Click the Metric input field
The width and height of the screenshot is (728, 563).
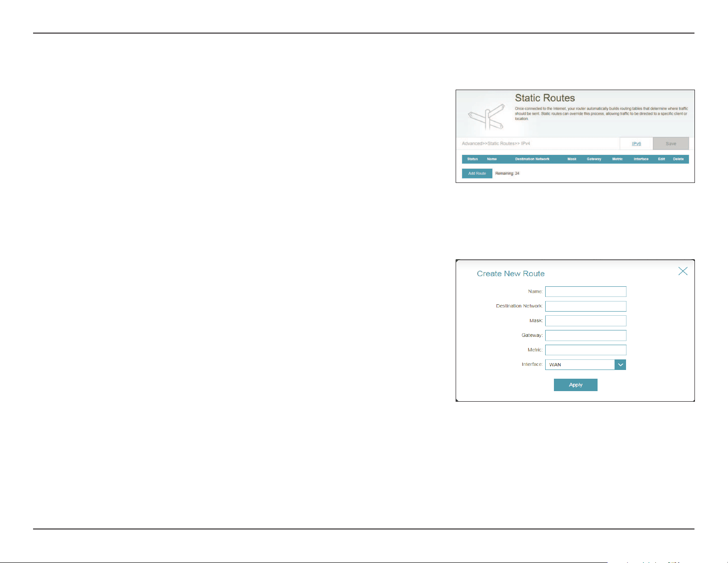point(586,350)
